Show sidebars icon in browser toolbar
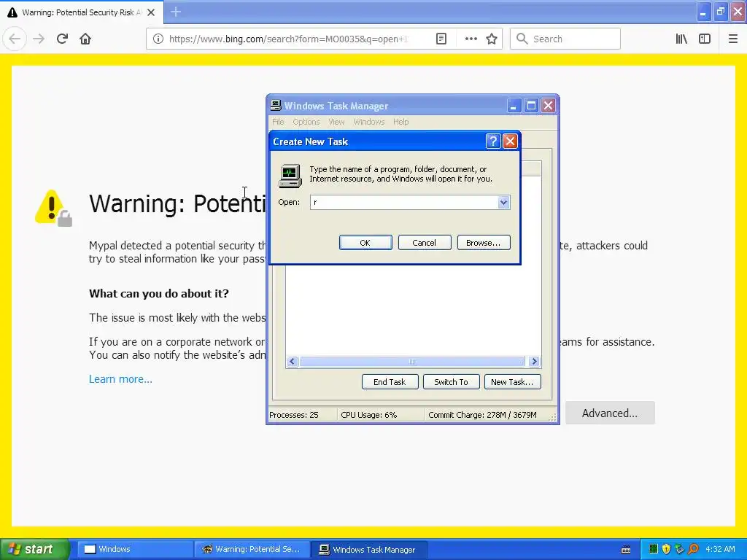The height and width of the screenshot is (560, 747). (x=705, y=39)
